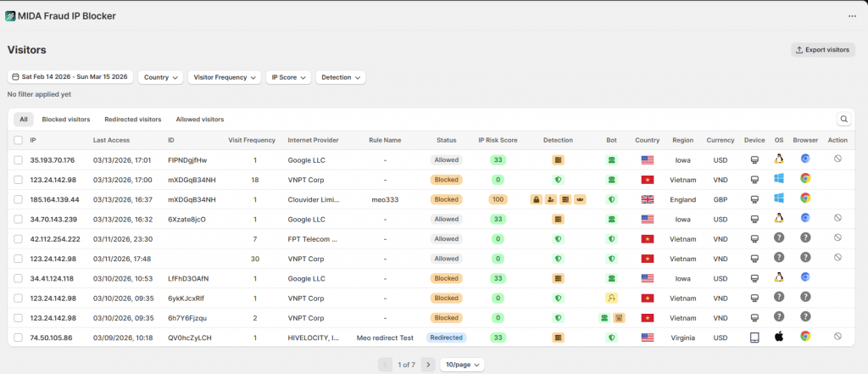The height and width of the screenshot is (374, 868).
Task: Click block action icon for IP 35.193.70.176
Action: [x=837, y=159]
